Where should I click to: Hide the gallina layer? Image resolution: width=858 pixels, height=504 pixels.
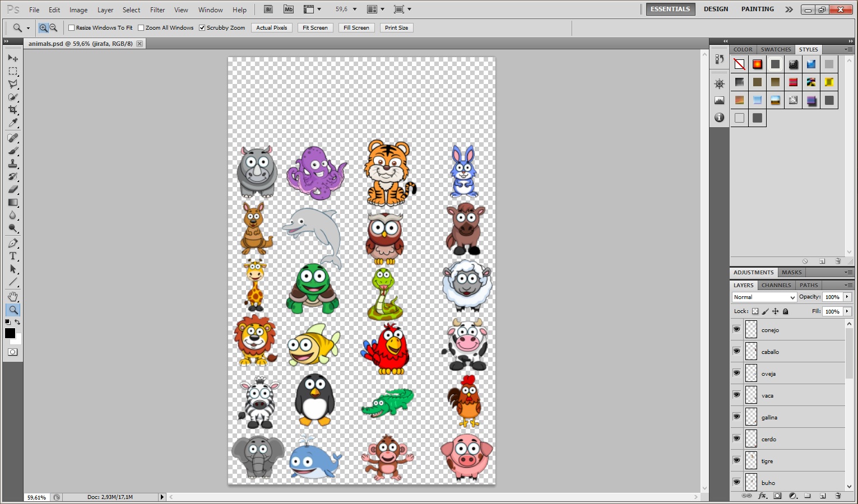(x=736, y=417)
